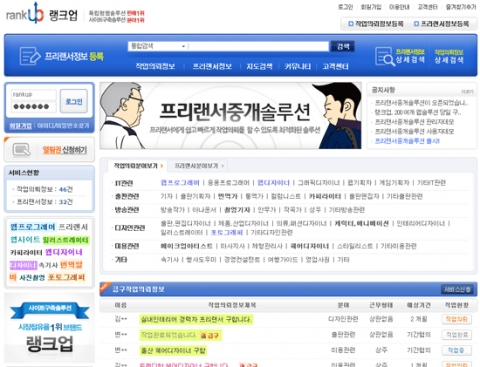Select 카피라이터 in 출판관련 row

(325, 196)
